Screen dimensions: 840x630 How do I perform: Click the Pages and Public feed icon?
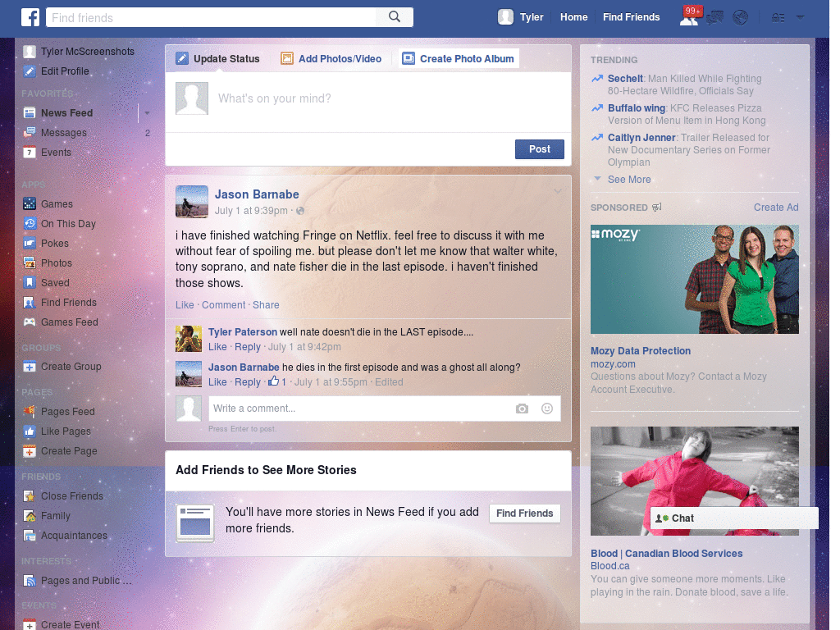[x=30, y=581]
